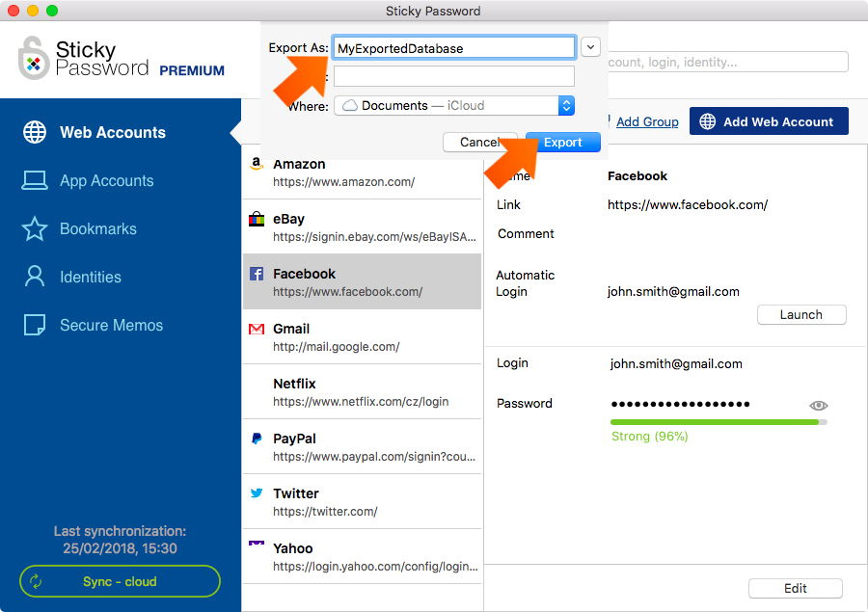
Task: Click the https://www.facebook.com/ link value
Action: [688, 204]
